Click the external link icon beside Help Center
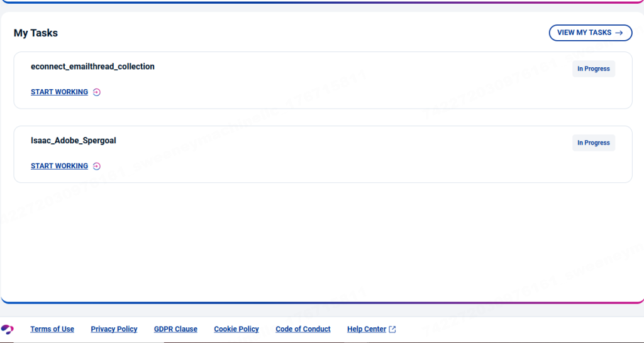The image size is (644, 343). [x=392, y=329]
